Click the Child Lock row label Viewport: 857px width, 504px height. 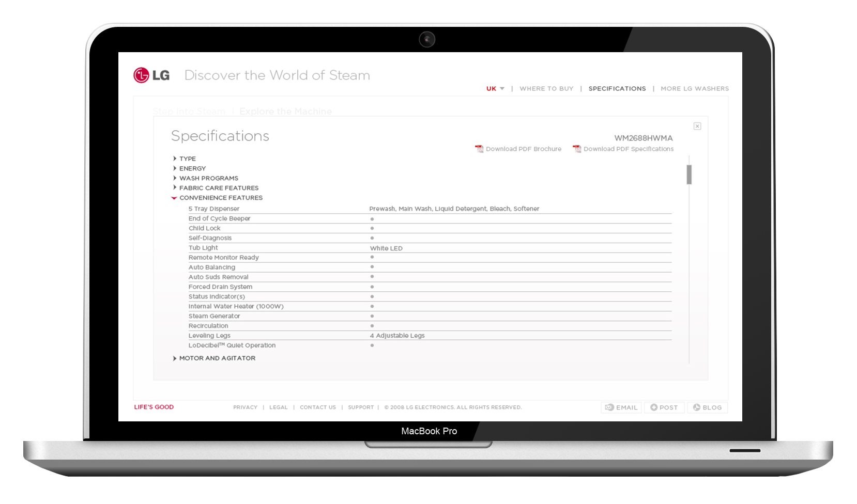click(204, 228)
